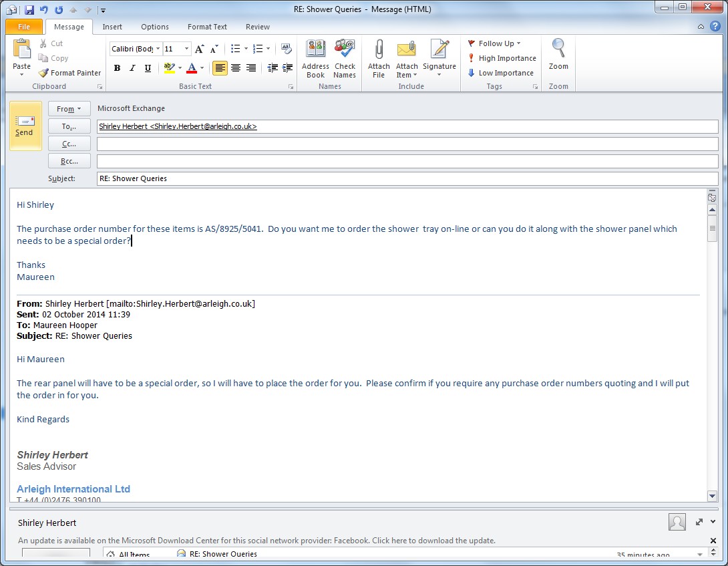Click the Zoom magnifier icon
This screenshot has height=566, width=728.
[558, 48]
